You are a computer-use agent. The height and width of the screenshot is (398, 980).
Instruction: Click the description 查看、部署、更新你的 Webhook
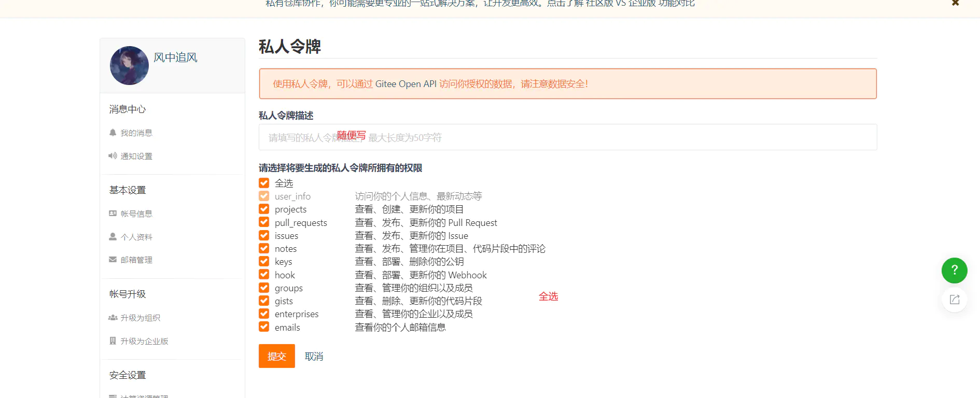pyautogui.click(x=421, y=275)
